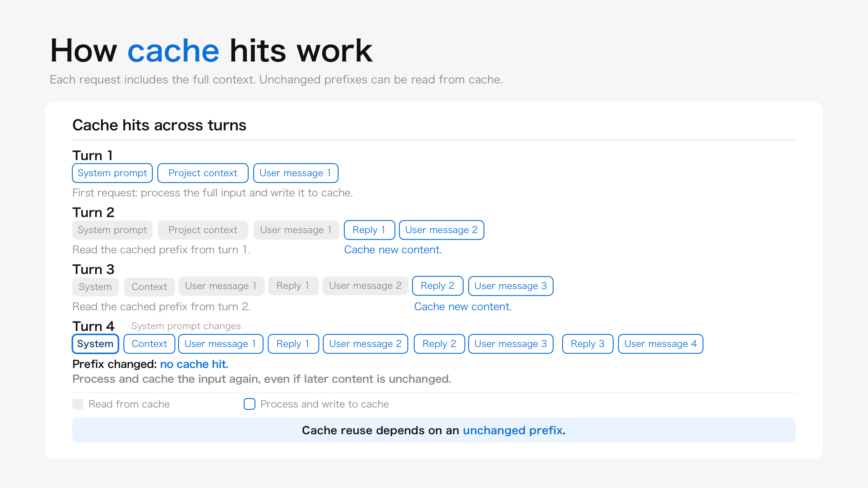Screen dimensions: 868x488
Task: Select User message 3 chip in Turn 3
Action: (x=511, y=286)
